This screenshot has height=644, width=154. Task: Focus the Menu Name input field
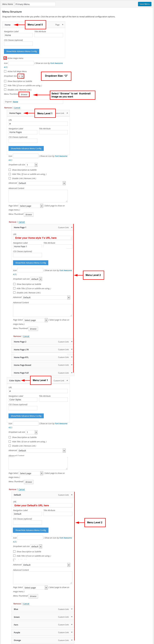35,4
